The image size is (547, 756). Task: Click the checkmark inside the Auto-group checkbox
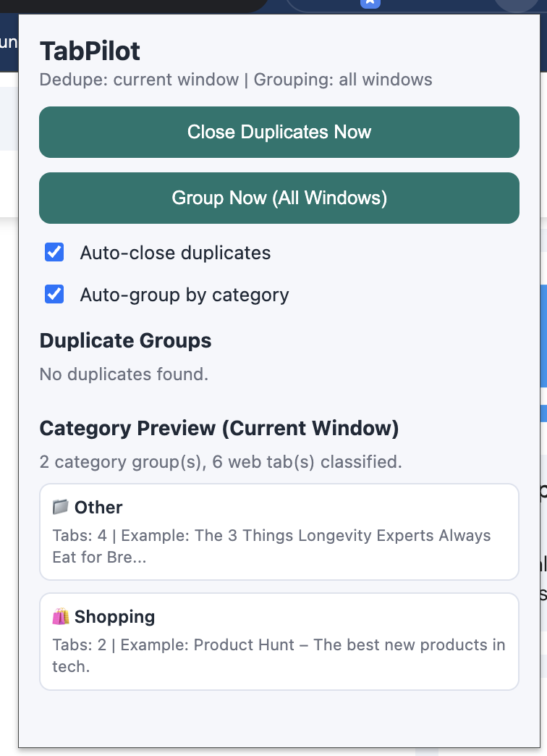[x=54, y=295]
